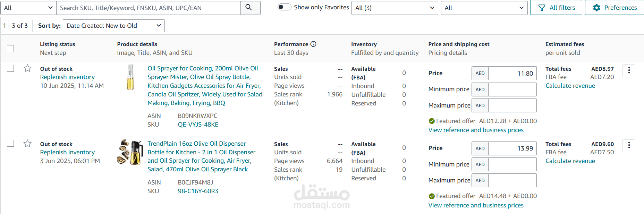Click the Price field showing 11.80
Image resolution: width=644 pixels, height=214 pixels.
[x=512, y=73]
